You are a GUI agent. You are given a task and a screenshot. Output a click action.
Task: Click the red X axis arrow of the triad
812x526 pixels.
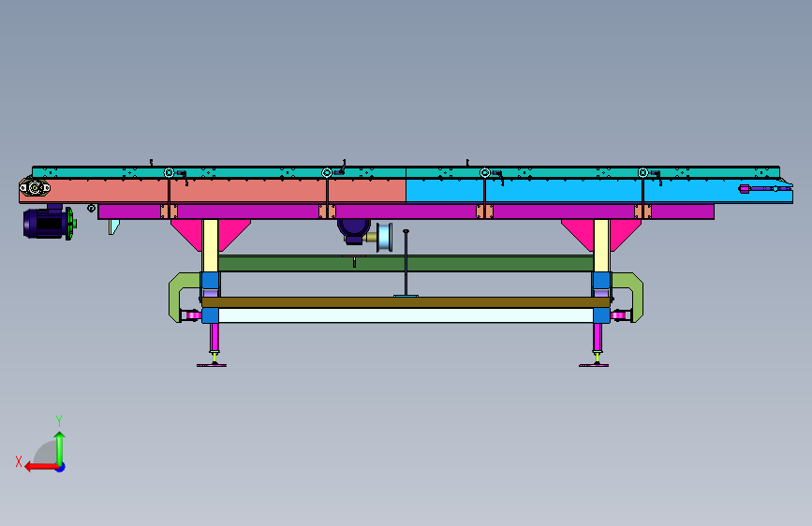[40, 467]
